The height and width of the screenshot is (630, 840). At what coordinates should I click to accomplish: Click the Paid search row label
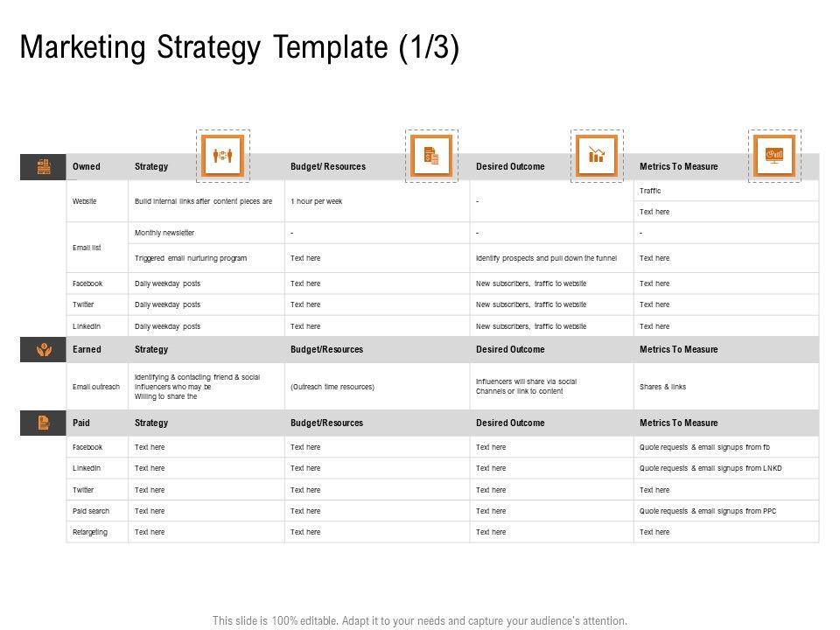(91, 511)
